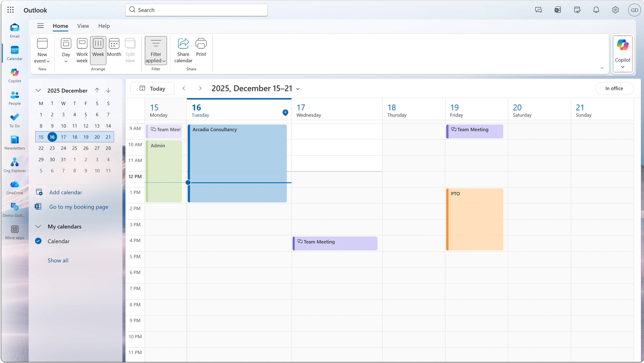Screen dimensions: 644x363
Task: Open the OneNote feed icon in header
Action: pyautogui.click(x=558, y=10)
